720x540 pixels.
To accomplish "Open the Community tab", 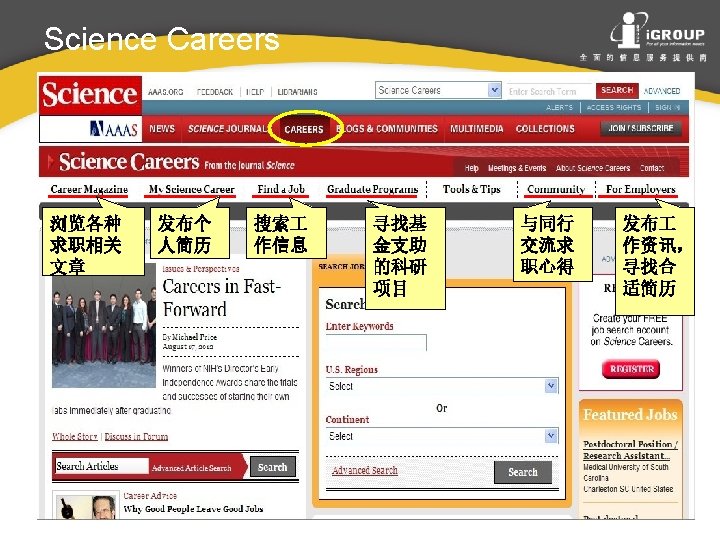I will click(556, 189).
